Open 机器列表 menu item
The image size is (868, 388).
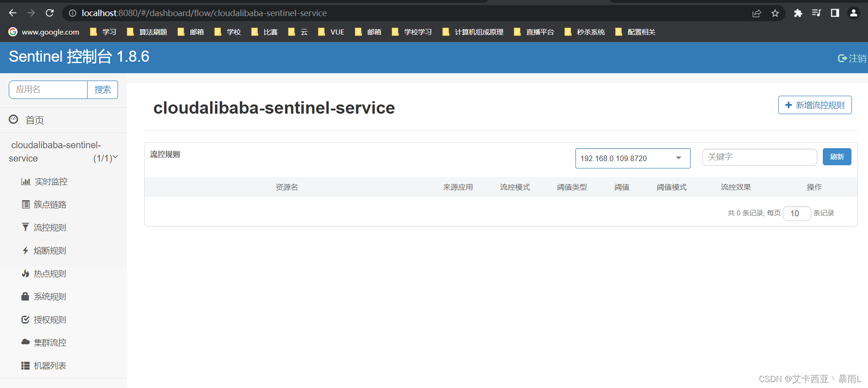[x=44, y=365]
